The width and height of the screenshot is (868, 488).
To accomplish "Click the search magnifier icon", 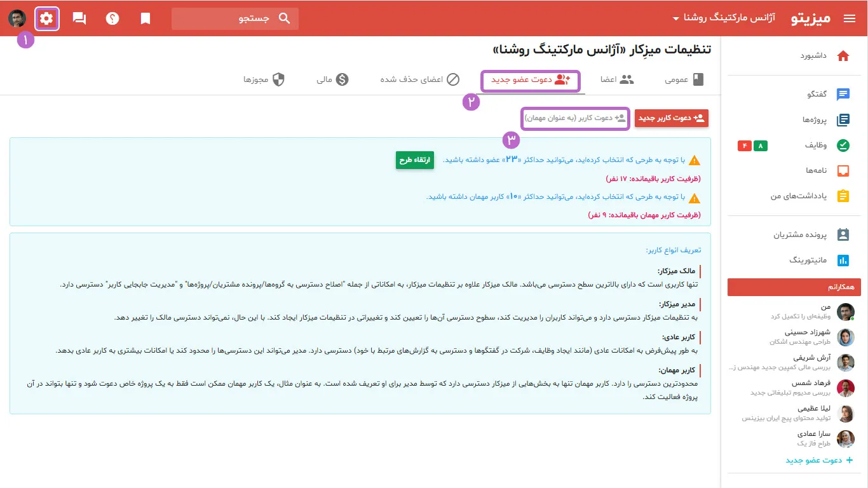I will coord(284,18).
